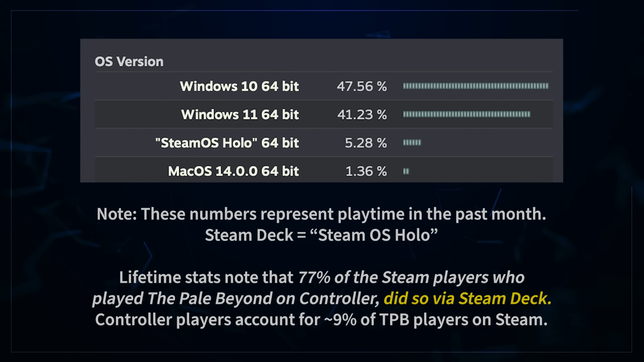Click the 41.23 % value
Viewport: 644px width, 362px height.
pyautogui.click(x=362, y=115)
